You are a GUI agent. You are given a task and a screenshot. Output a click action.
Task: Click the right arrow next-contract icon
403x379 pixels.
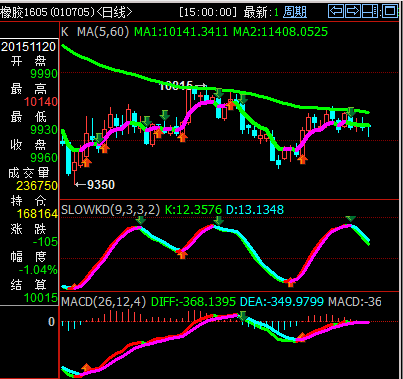tap(353, 11)
